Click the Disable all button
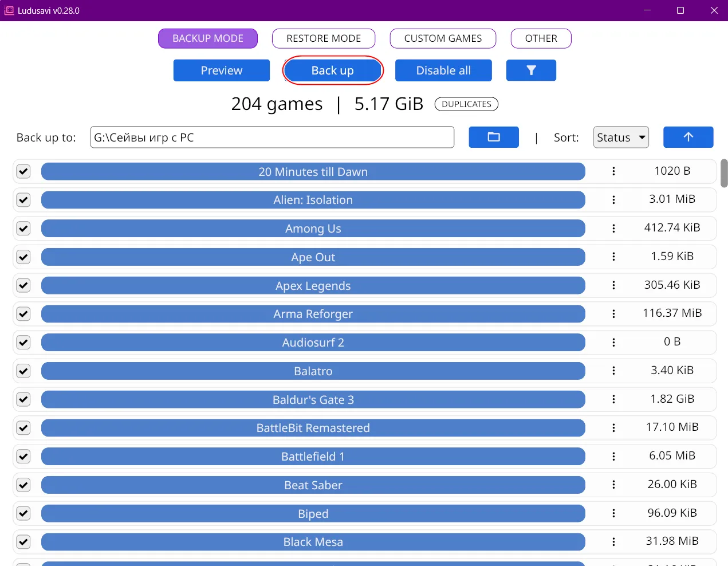Screen dimensions: 728x566 tap(443, 70)
